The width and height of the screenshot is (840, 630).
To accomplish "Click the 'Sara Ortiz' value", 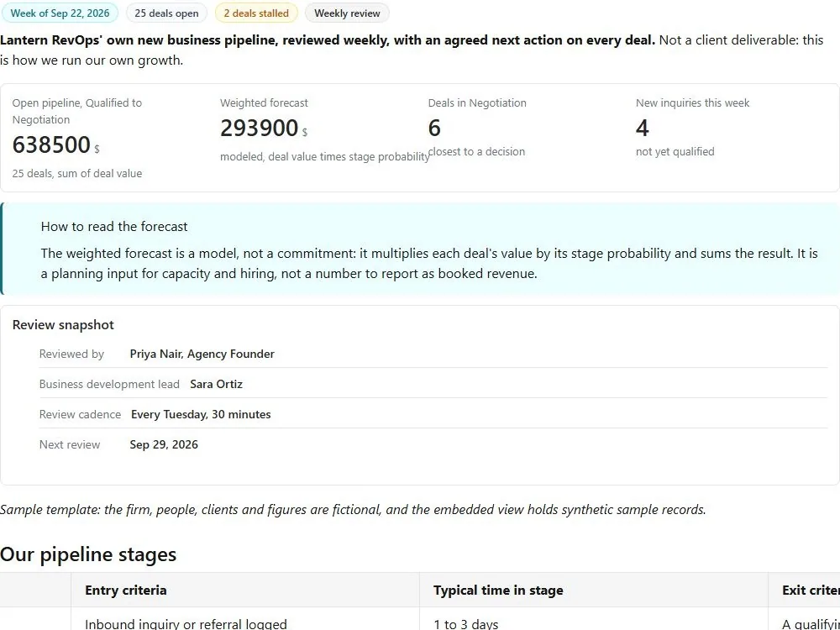I will (217, 384).
